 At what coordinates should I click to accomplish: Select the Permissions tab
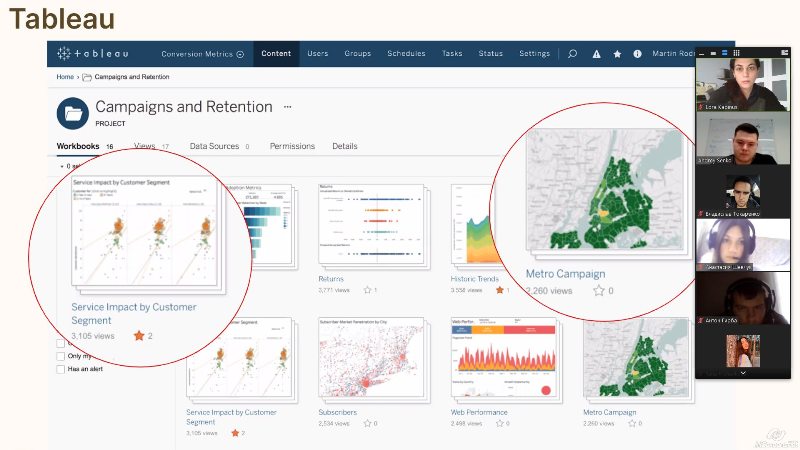pos(292,146)
